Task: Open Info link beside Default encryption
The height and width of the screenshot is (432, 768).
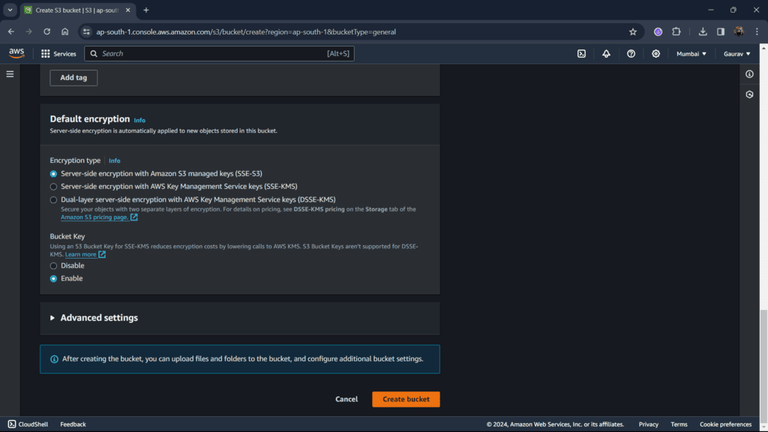Action: 140,120
